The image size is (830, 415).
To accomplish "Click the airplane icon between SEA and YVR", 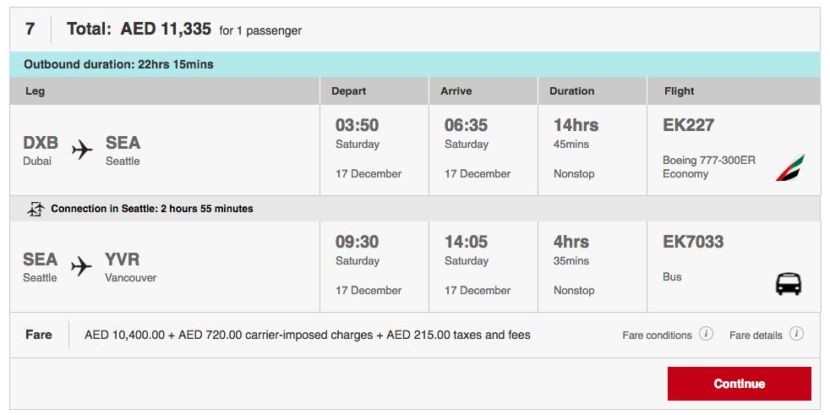I will click(x=82, y=266).
